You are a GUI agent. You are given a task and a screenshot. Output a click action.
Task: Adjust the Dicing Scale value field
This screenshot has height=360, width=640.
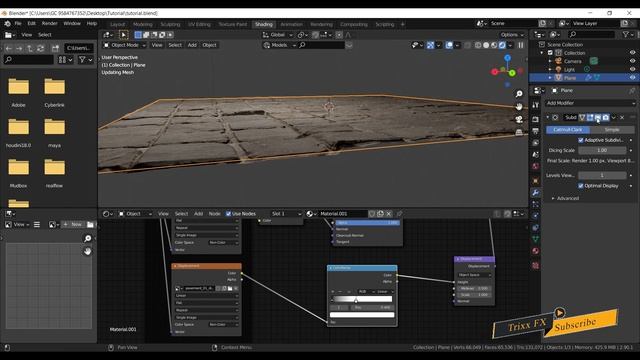click(602, 150)
